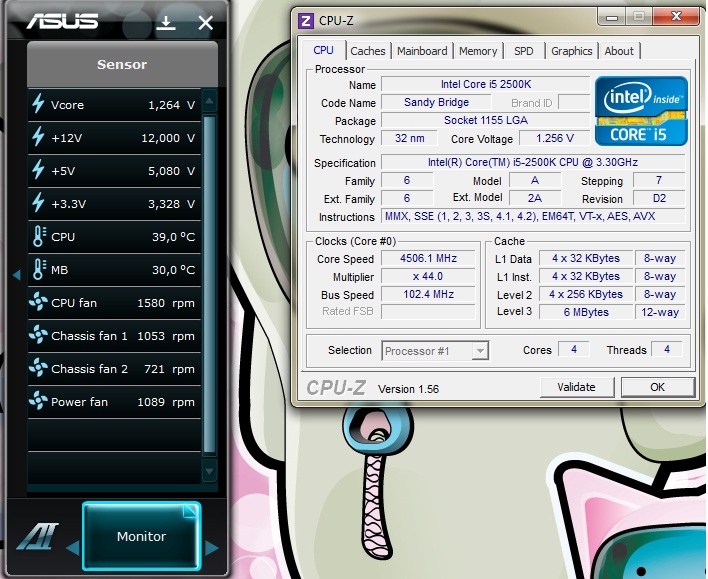Open the Mainboard tab
Viewport: 708px width, 579px height.
tap(422, 51)
